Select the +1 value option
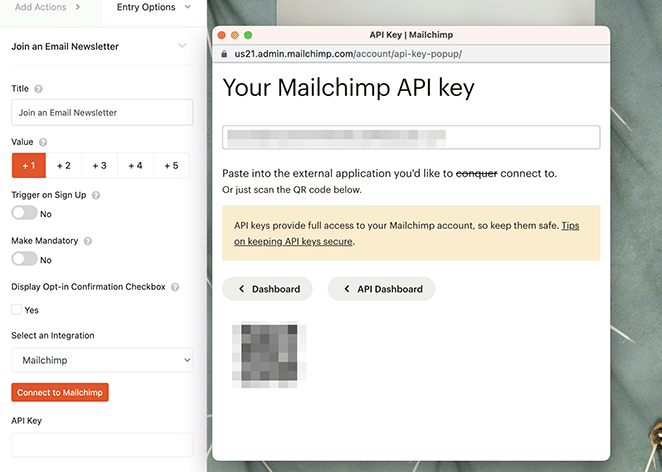Viewport: 662px width, 472px height. pyautogui.click(x=29, y=165)
